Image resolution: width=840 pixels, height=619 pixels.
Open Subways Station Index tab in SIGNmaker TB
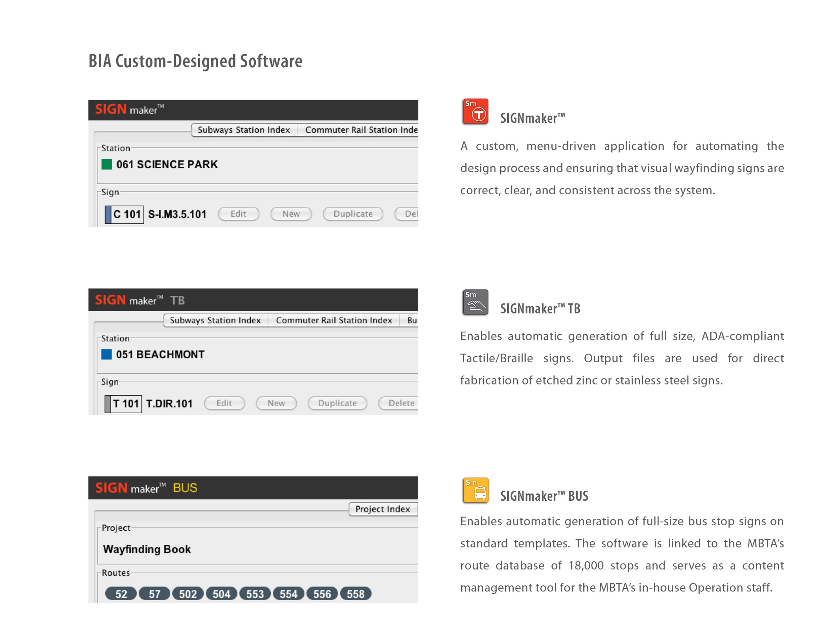(215, 320)
